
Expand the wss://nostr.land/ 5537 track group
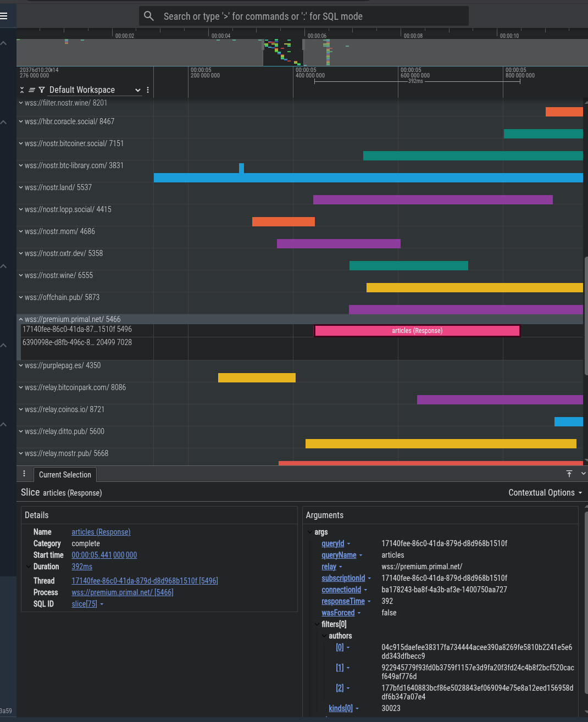coord(21,187)
